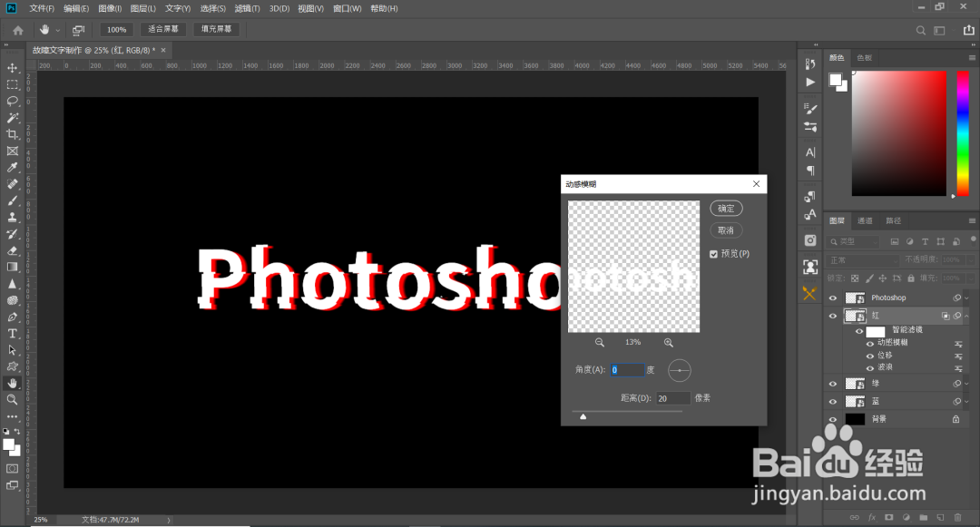The image size is (980, 527).
Task: Expand effects of the 蓝 layer
Action: point(967,402)
